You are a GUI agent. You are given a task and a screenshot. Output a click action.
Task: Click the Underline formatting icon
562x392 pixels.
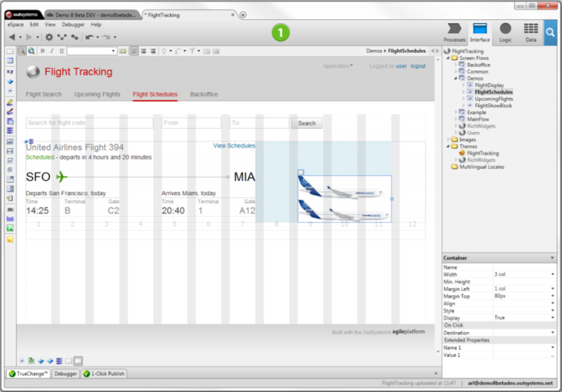[x=61, y=51]
